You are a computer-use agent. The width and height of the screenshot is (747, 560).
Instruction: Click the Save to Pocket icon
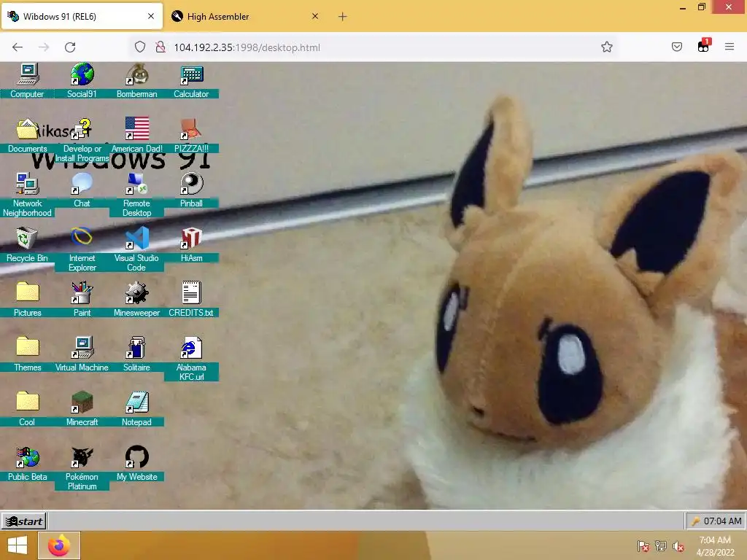click(x=677, y=47)
